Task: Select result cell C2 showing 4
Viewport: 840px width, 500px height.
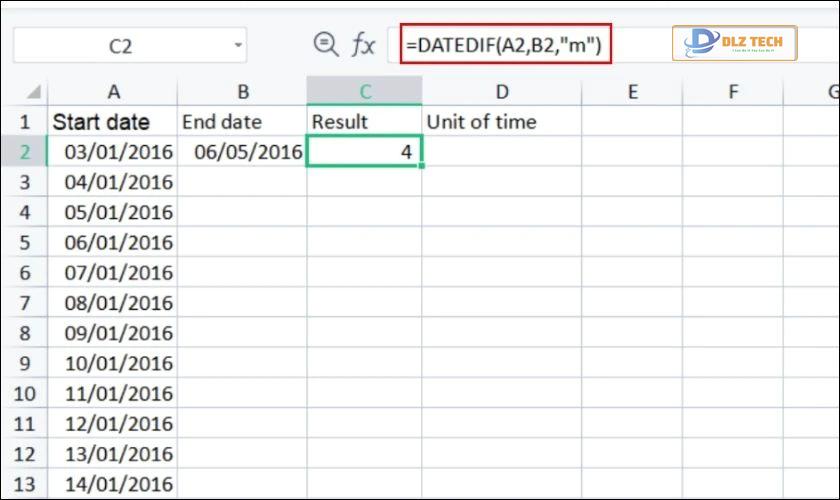Action: pyautogui.click(x=364, y=152)
